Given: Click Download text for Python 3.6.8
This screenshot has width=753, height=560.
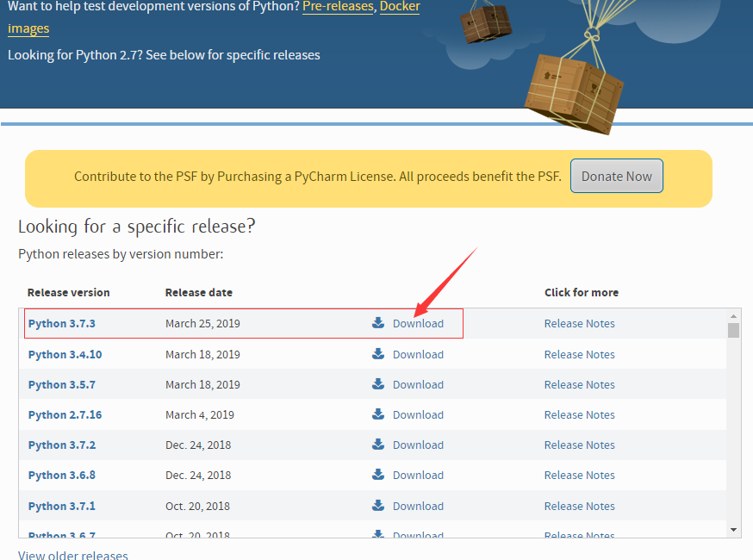Looking at the screenshot, I should click(418, 476).
